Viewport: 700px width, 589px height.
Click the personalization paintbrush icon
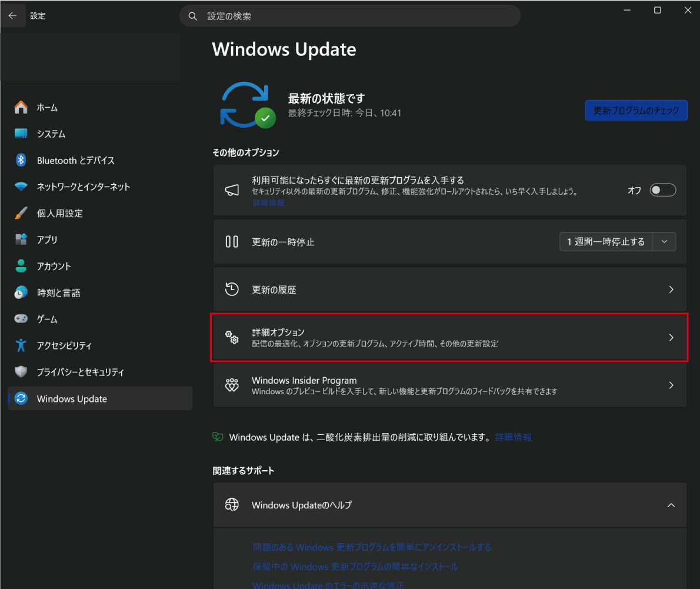21,213
